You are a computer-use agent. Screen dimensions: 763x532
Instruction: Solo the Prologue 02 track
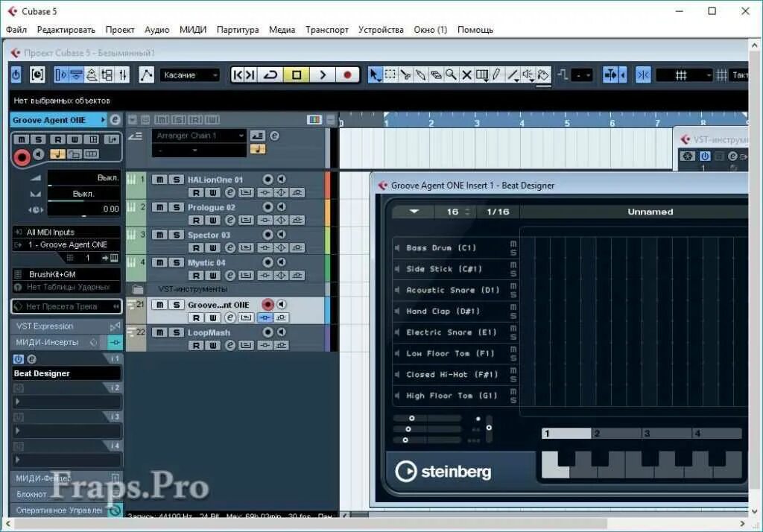tap(176, 207)
